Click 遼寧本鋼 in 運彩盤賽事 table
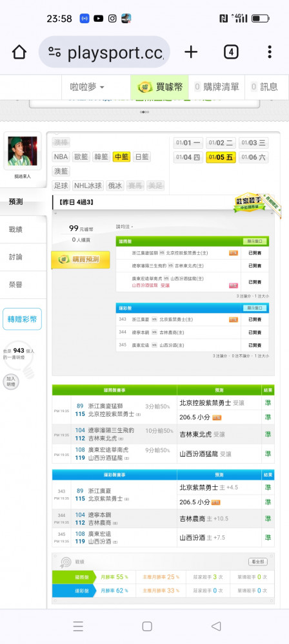289x644 pixels. tap(99, 515)
